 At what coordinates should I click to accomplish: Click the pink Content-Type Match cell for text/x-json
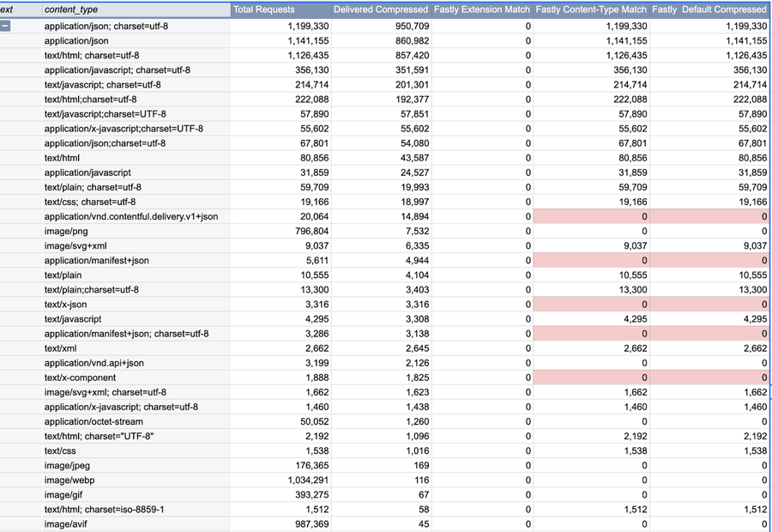(591, 305)
